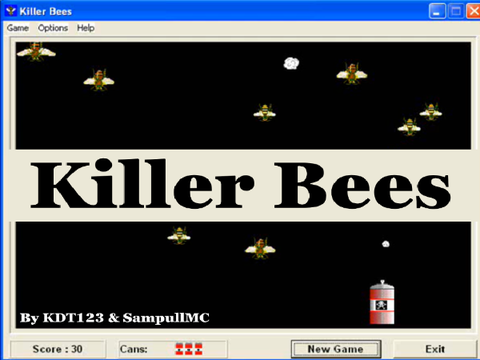This screenshot has height=360, width=480.
Task: Click the Killer Bees title bar icon
Action: [11, 11]
